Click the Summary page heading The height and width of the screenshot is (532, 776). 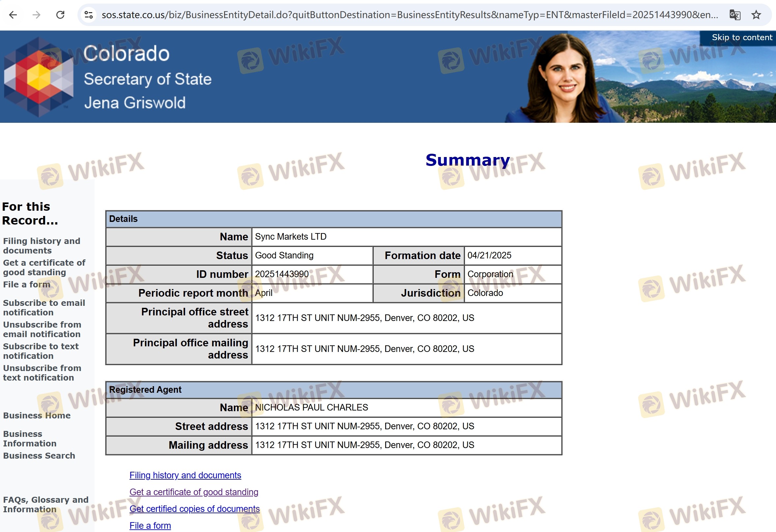point(468,160)
